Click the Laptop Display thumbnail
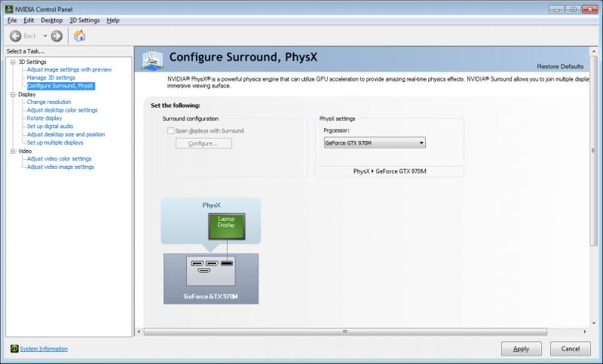The image size is (603, 364). point(227,226)
